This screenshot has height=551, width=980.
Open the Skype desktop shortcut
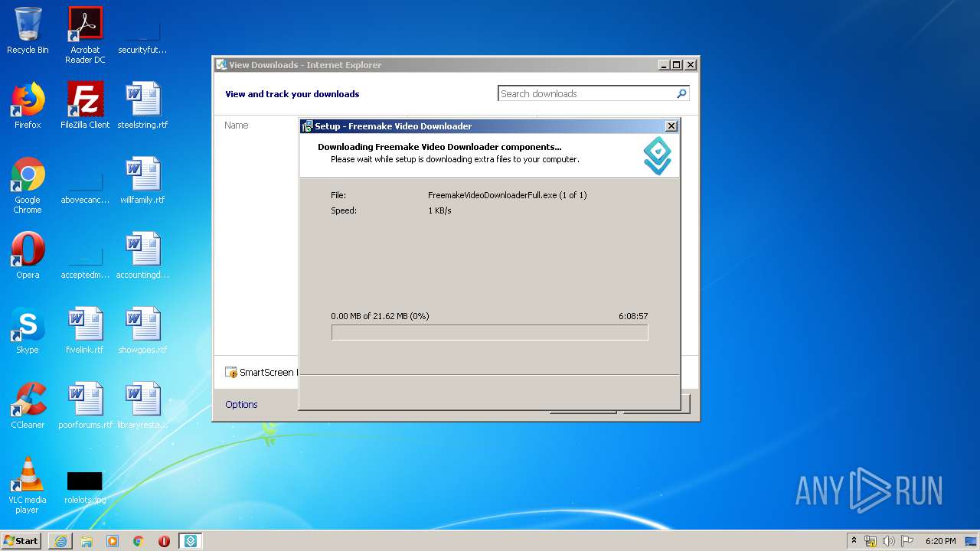pos(28,331)
